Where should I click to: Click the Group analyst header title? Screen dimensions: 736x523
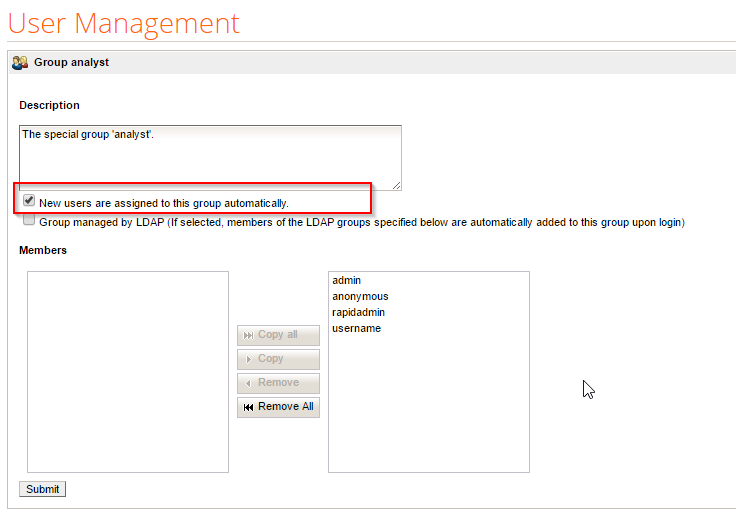71,62
